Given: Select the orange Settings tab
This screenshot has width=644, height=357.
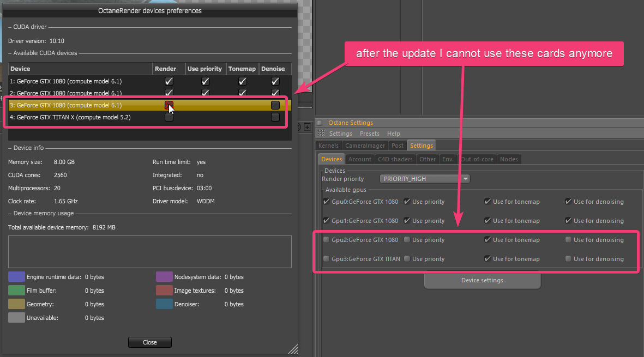Looking at the screenshot, I should point(422,146).
